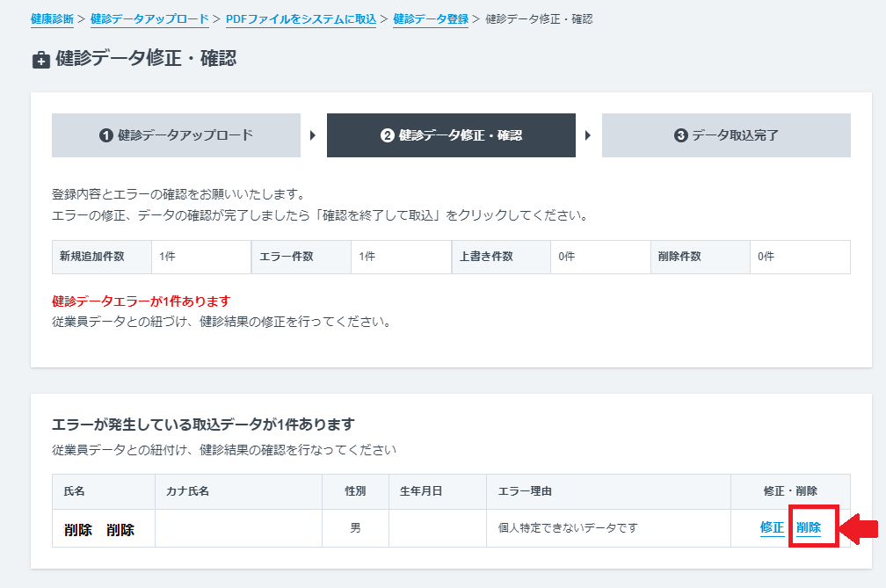This screenshot has width=886, height=588.
Task: Click the 健診データアップロード step bar
Action: click(175, 135)
